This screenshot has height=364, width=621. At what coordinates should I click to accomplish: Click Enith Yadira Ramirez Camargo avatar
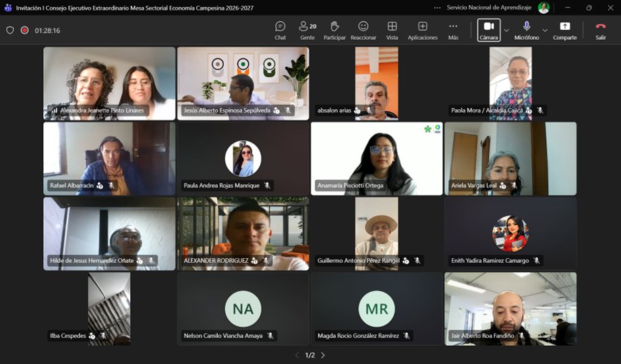pos(510,234)
